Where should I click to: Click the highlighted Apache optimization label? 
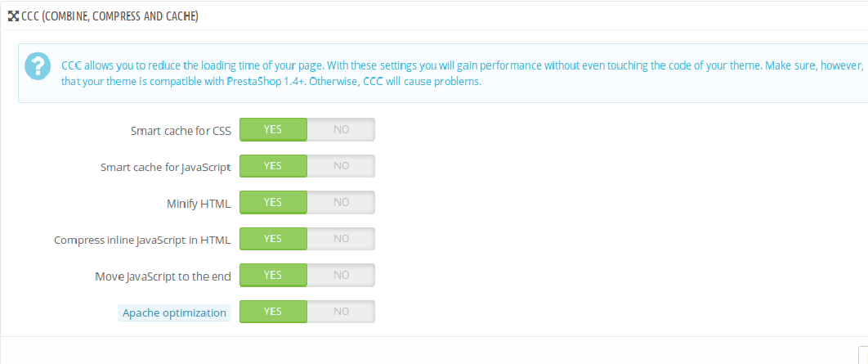(174, 313)
